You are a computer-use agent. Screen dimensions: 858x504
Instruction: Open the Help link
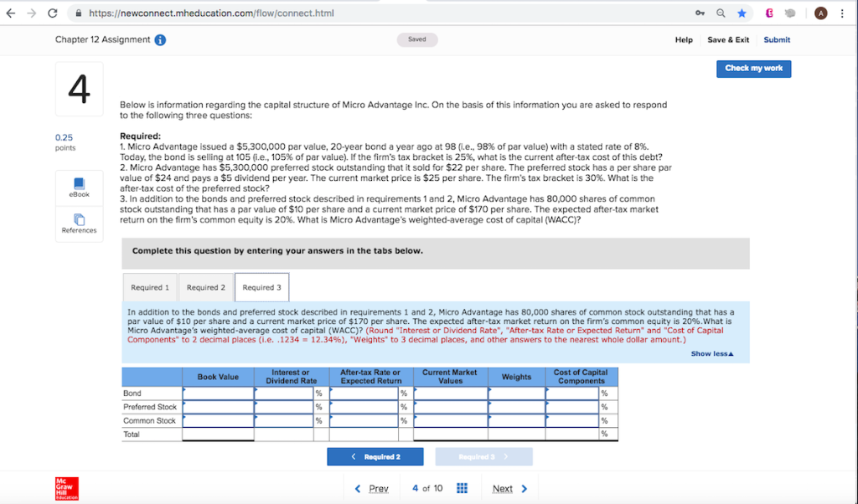click(x=684, y=39)
